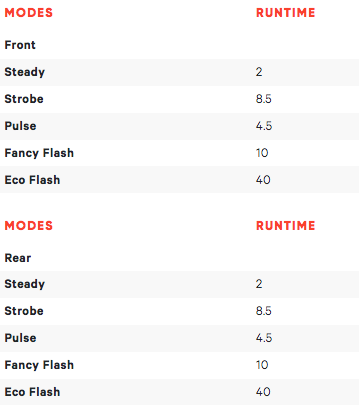Select the Front section label

click(x=20, y=45)
